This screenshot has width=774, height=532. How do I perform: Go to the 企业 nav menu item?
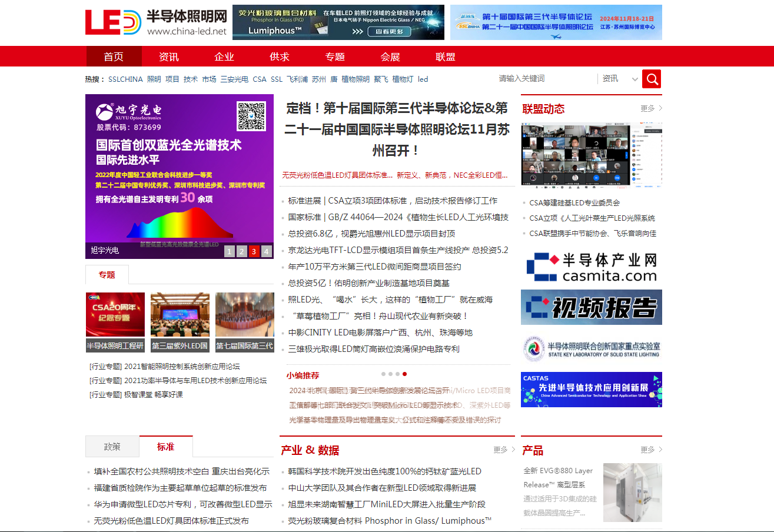pos(224,56)
